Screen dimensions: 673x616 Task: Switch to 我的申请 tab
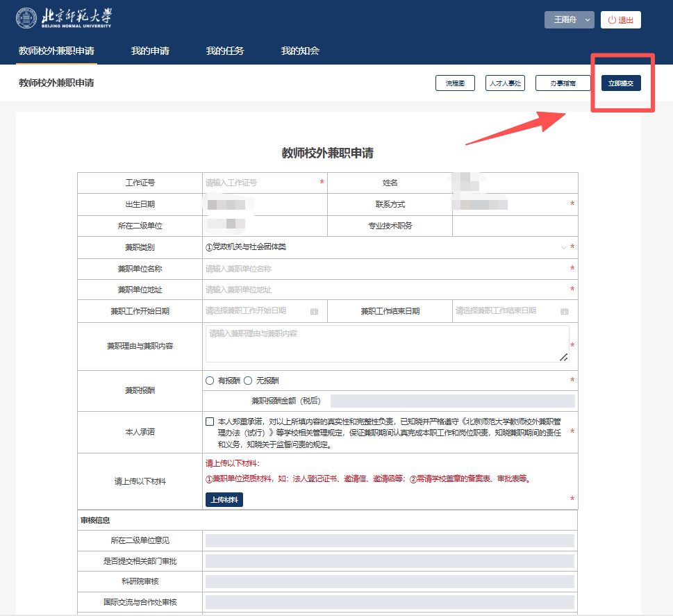[150, 51]
